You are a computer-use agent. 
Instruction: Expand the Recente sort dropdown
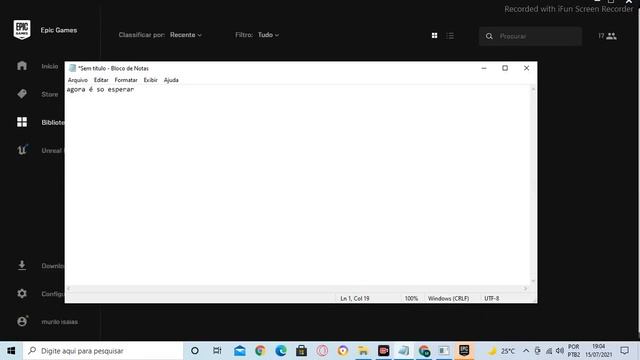186,35
